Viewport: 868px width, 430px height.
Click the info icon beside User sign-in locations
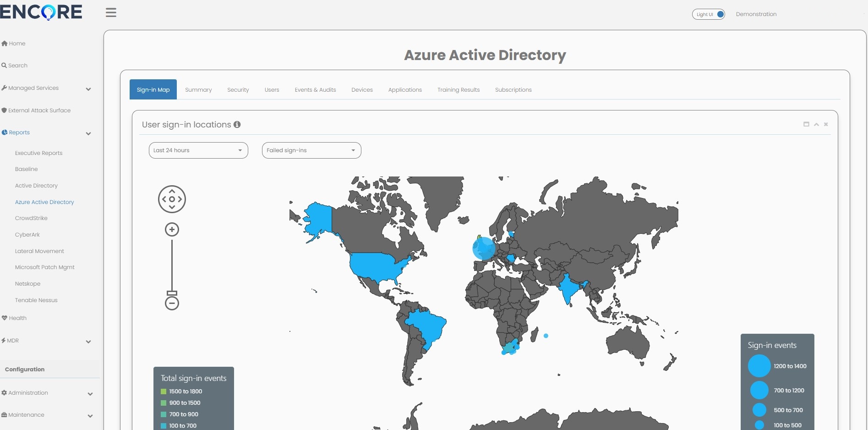coord(237,125)
